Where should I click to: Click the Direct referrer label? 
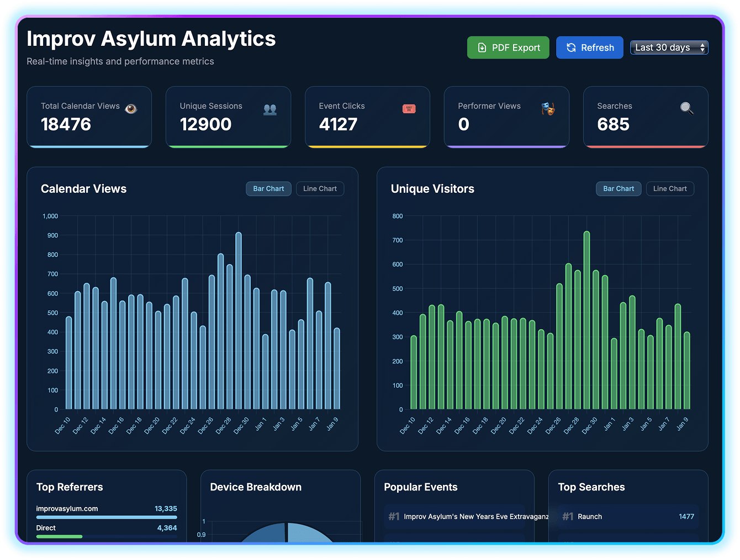point(46,528)
